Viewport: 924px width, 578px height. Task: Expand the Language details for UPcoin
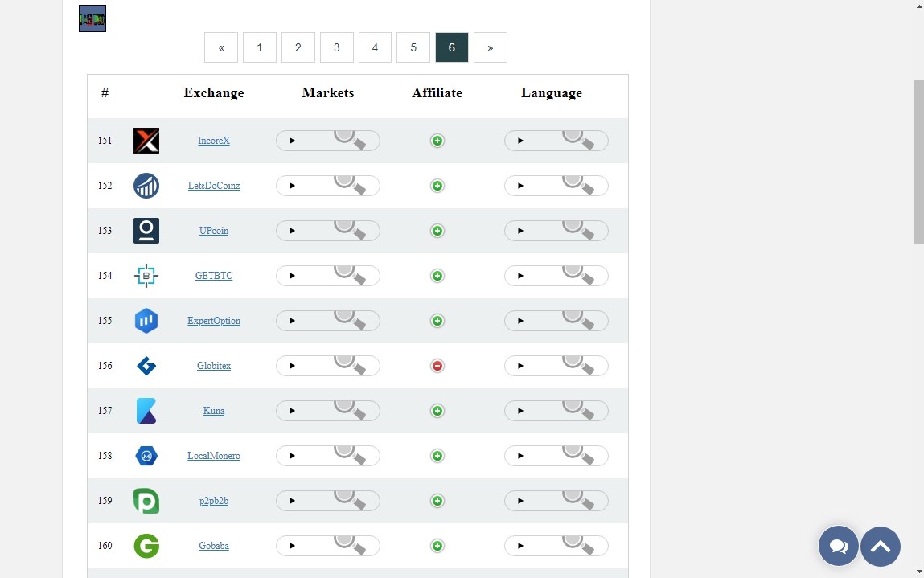(x=521, y=231)
